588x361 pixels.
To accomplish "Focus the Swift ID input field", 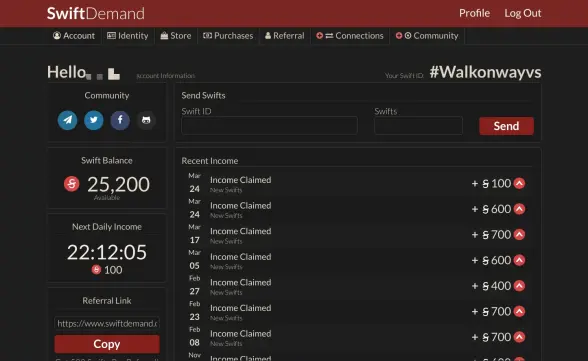I will [x=269, y=125].
